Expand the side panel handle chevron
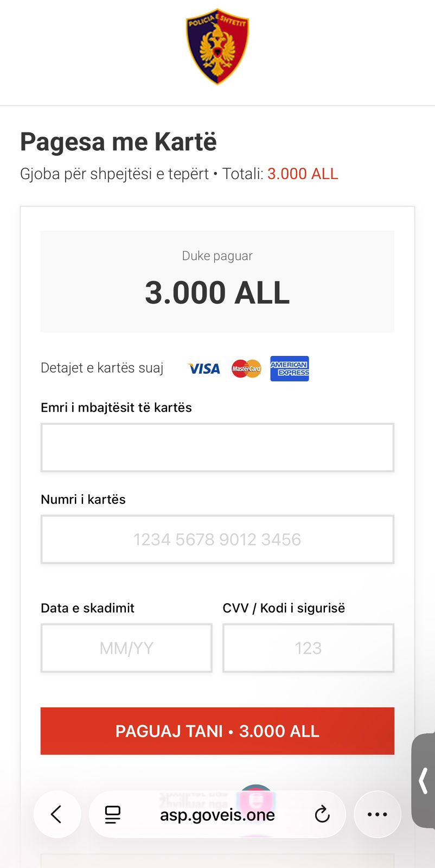This screenshot has height=868, width=435. tap(424, 781)
